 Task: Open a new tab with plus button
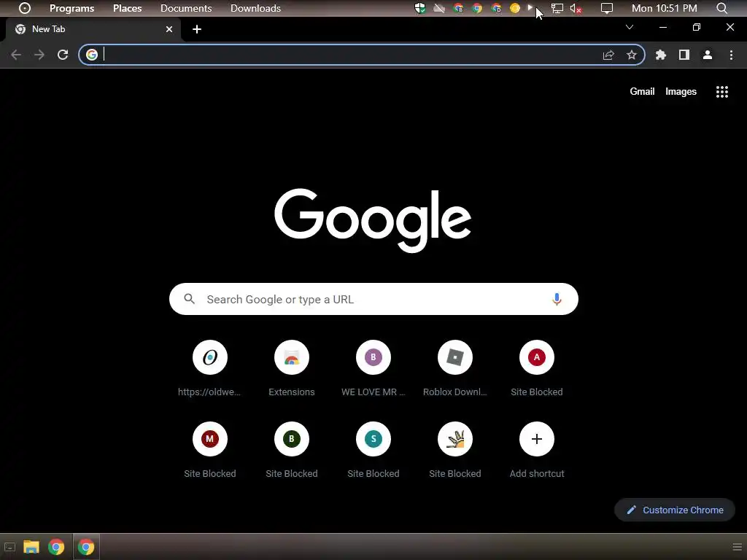[x=197, y=29]
